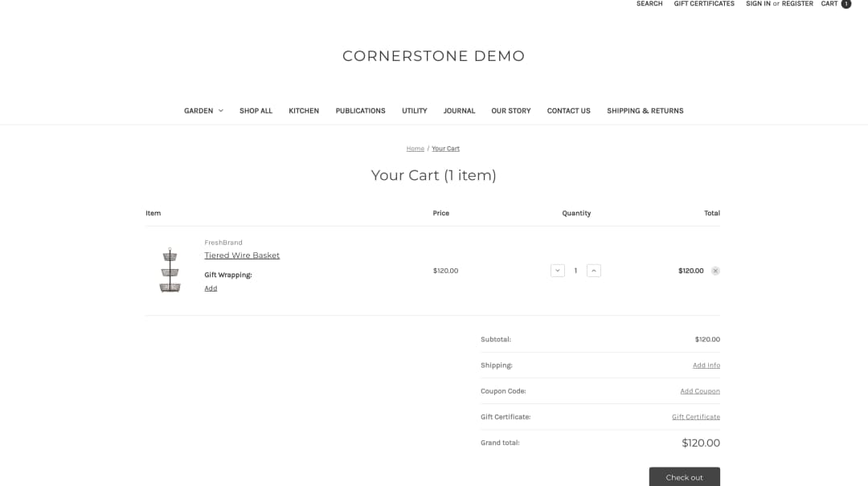Go to the Home breadcrumb
Viewport: 868px width, 486px height.
416,149
